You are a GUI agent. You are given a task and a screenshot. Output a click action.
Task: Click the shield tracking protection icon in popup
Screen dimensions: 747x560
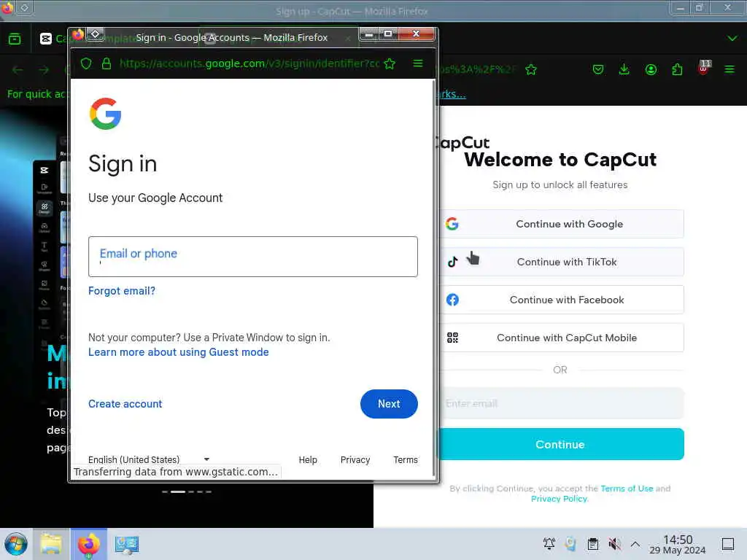point(86,64)
